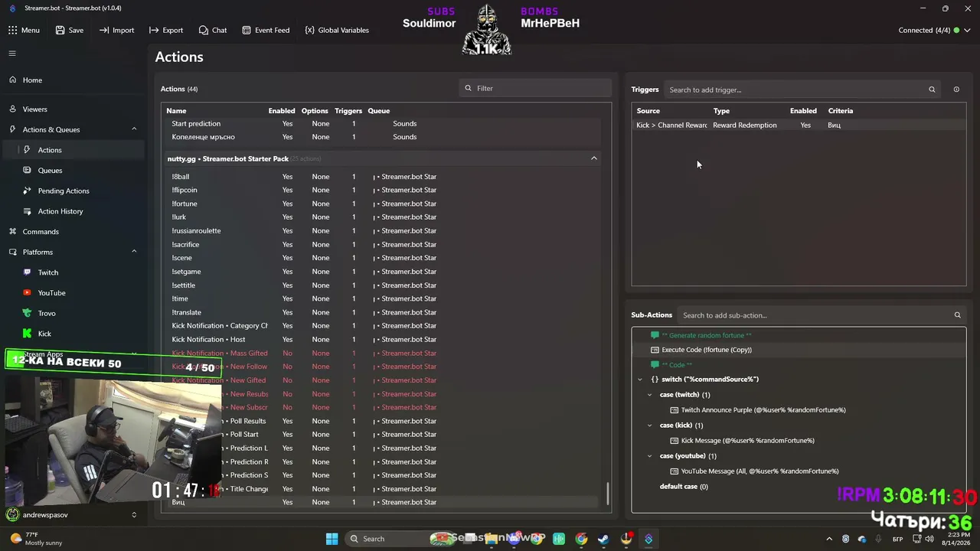The image size is (980, 551).
Task: Collapse the nutty.gg Starter Pack group
Action: tap(593, 158)
